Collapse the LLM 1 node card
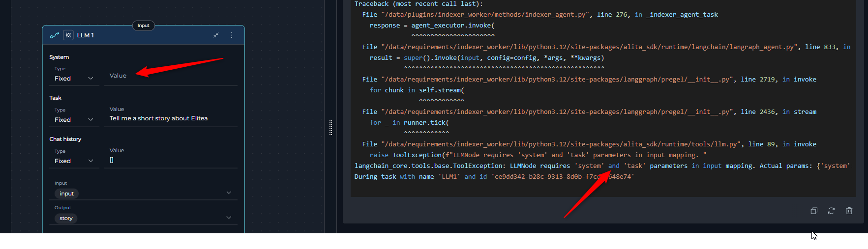The height and width of the screenshot is (249, 868). [x=216, y=35]
